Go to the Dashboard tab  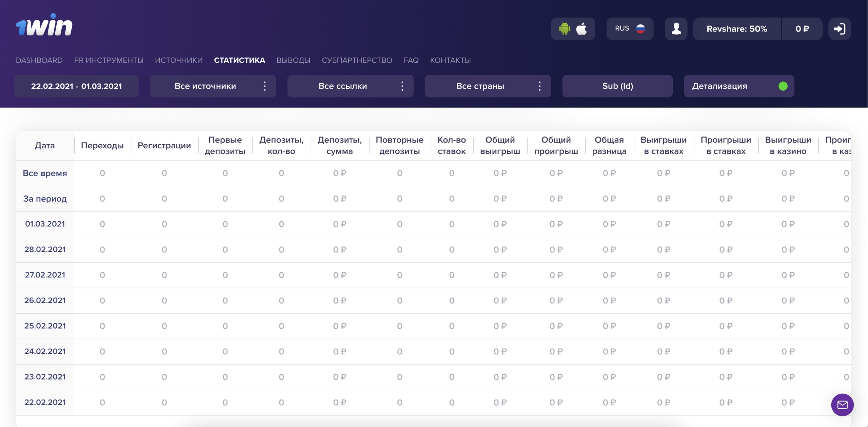pos(39,60)
